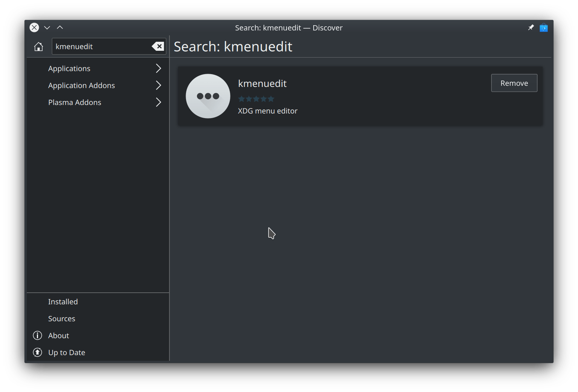578x392 pixels.
Task: Open the kmenuedit app icon
Action: [x=208, y=96]
